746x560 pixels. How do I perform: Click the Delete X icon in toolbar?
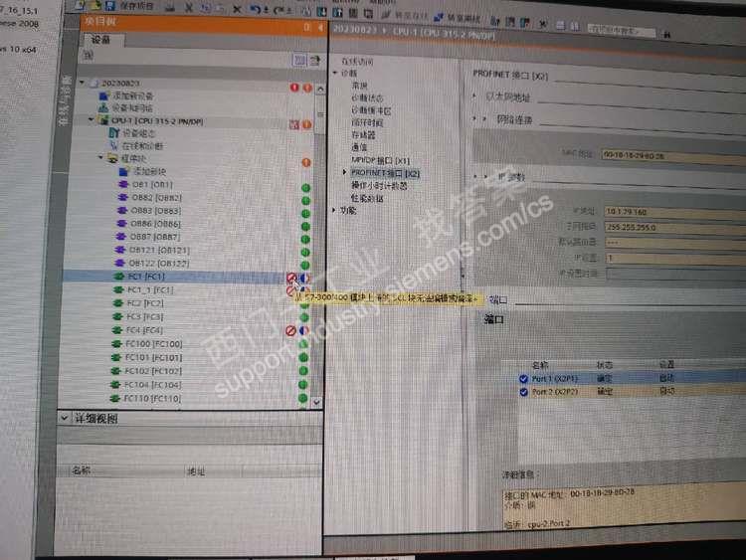237,9
